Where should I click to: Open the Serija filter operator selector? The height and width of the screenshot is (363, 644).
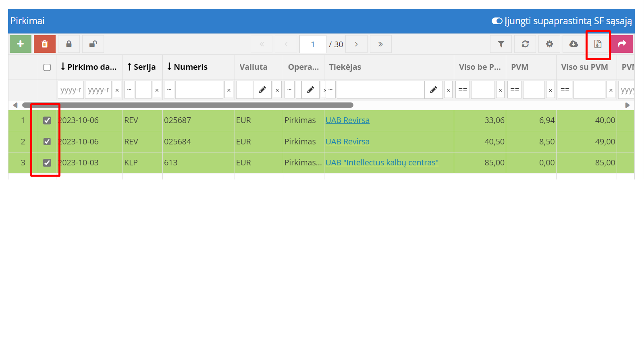pyautogui.click(x=129, y=90)
